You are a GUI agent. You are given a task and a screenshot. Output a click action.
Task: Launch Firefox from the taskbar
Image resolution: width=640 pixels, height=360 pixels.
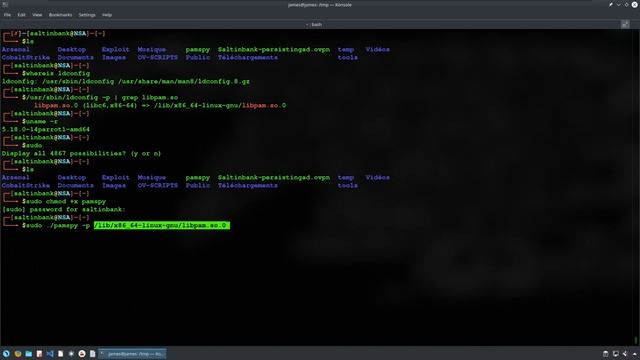(x=18, y=353)
